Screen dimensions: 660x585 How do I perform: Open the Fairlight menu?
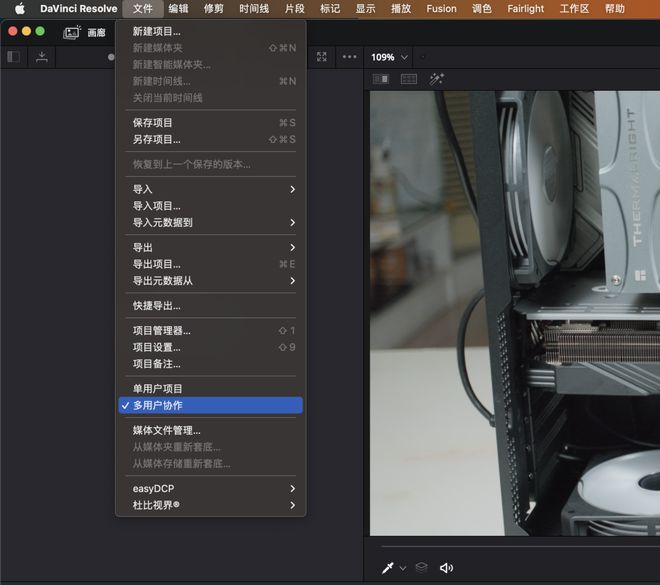(x=525, y=8)
